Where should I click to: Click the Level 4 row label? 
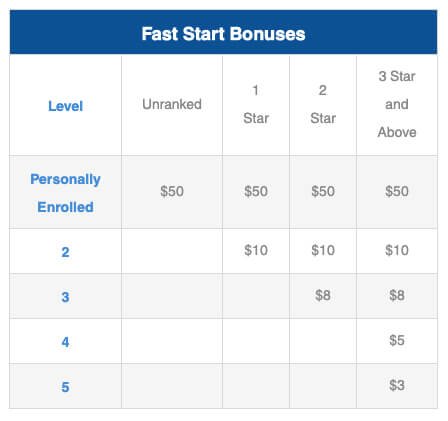click(65, 342)
